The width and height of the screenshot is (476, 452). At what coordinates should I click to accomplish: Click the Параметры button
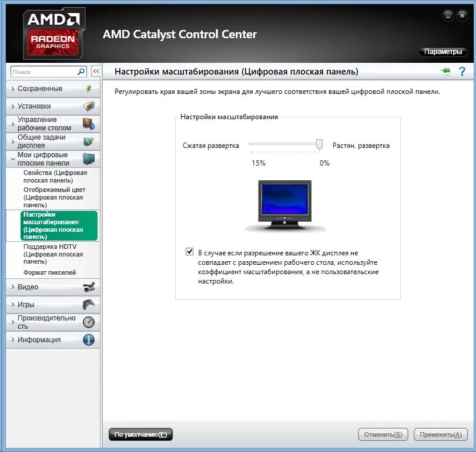(443, 52)
